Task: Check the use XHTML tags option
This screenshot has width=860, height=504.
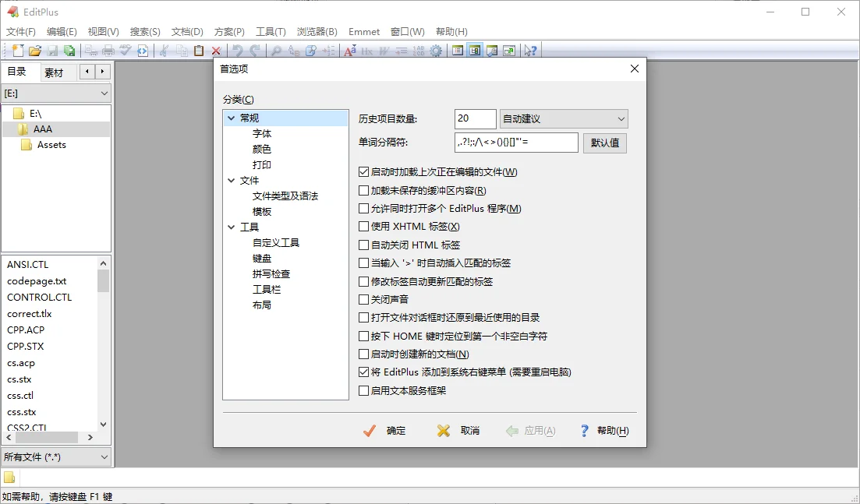Action: tap(363, 226)
